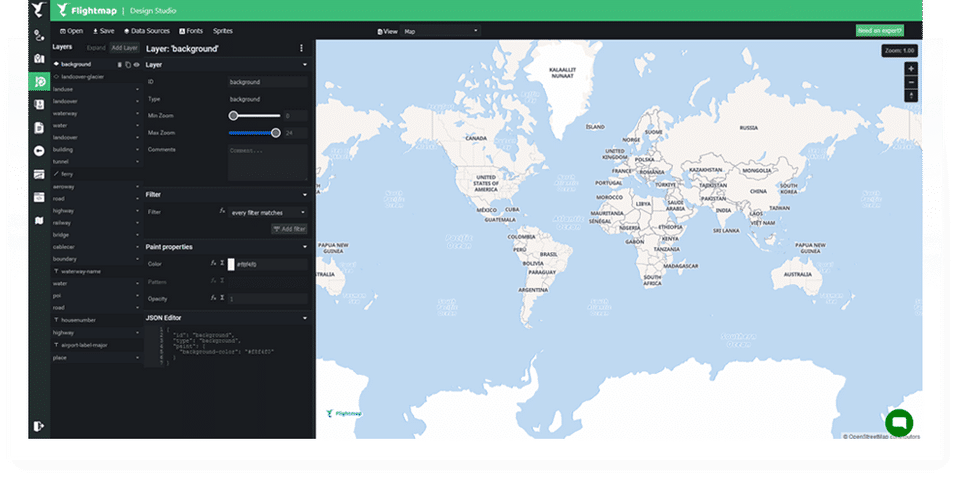Open Data Sources from the toolbar
Screen dimensions: 960x479
(146, 31)
